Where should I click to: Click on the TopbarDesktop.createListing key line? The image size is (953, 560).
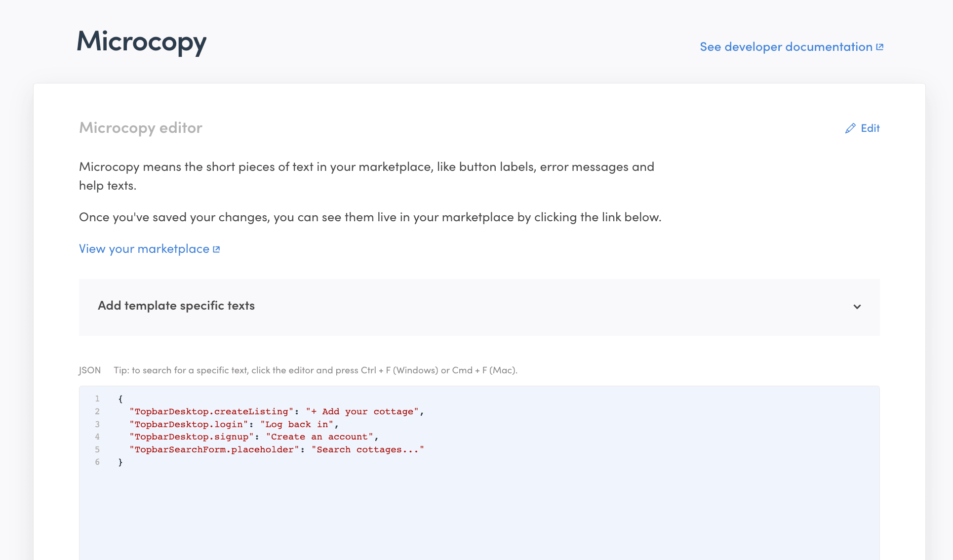point(211,411)
